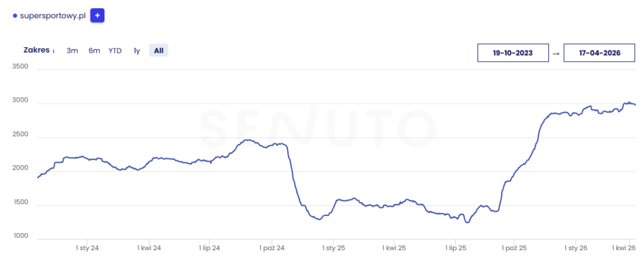This screenshot has width=644, height=262.
Task: Open the start date field 19-10-2023
Action: pos(513,53)
